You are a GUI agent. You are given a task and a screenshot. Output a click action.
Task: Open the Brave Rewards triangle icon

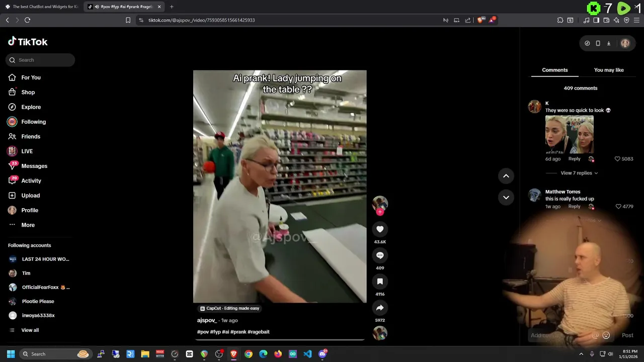click(x=493, y=20)
